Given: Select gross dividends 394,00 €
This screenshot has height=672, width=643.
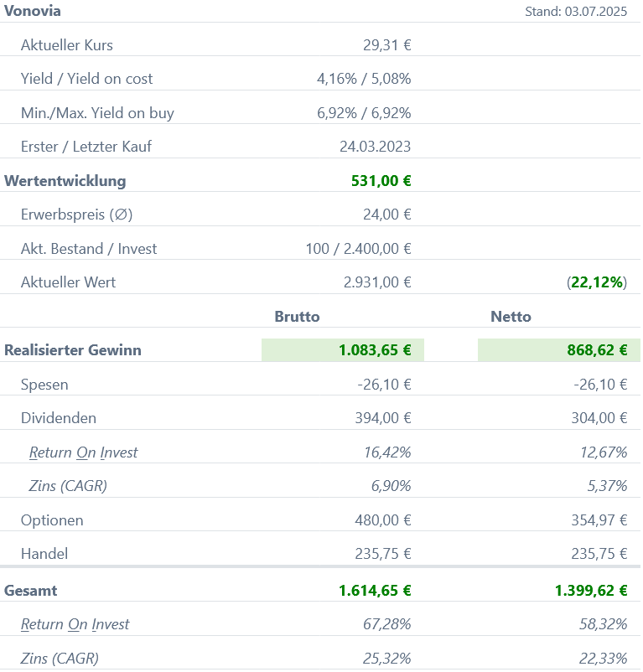Looking at the screenshot, I should (383, 418).
